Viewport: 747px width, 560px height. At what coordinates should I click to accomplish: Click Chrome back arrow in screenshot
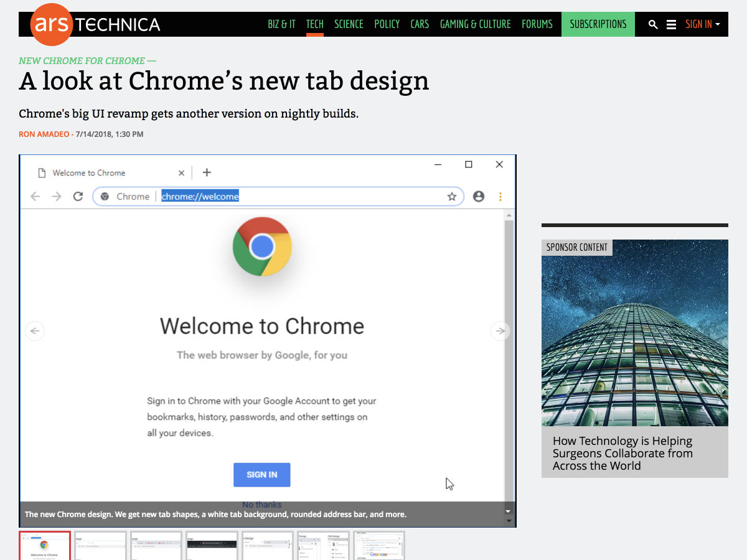(x=35, y=197)
